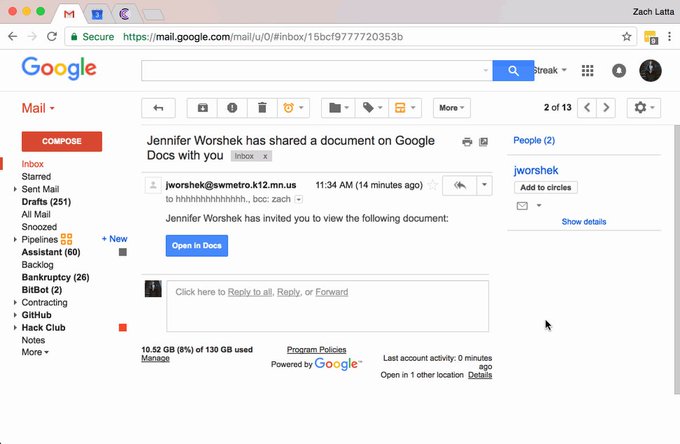Go back to inbox with the arrow button
680x444 pixels.
tap(158, 108)
